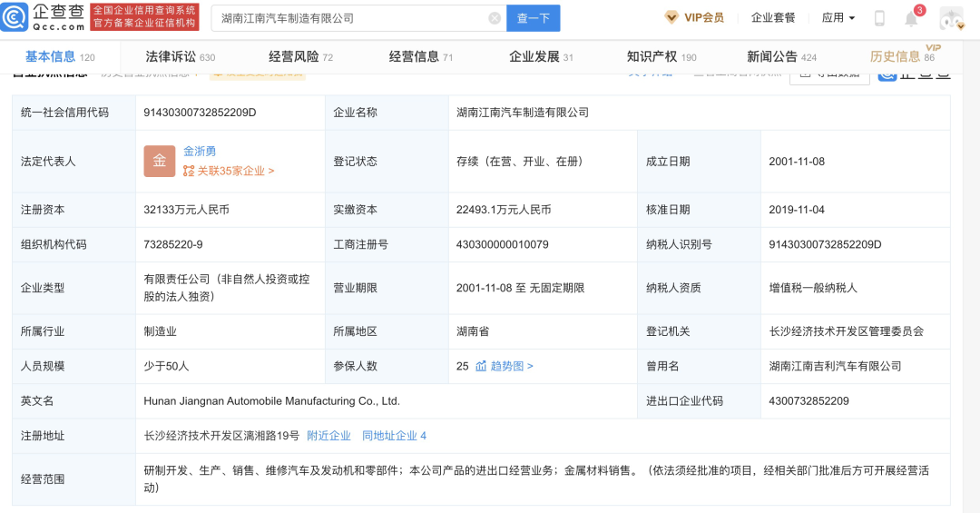Screen dimensions: 980x513
Task: Open the 趋势图 link
Action: (x=511, y=366)
